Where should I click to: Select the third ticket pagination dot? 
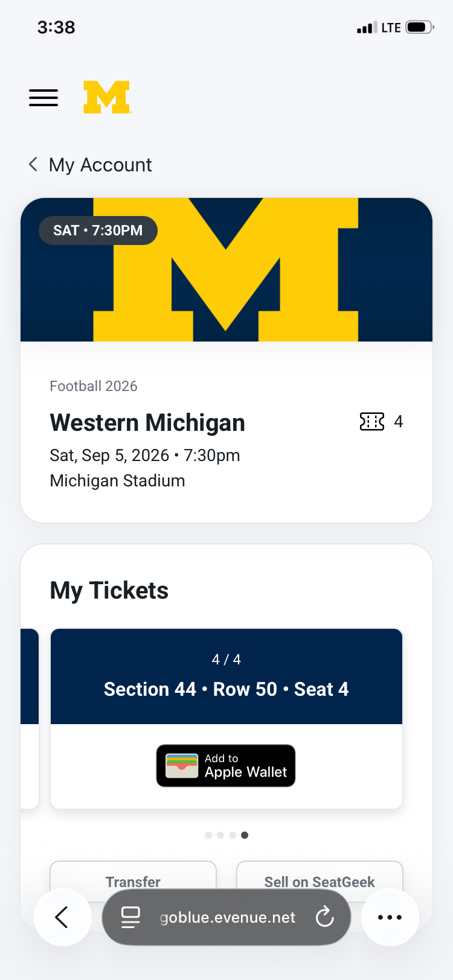pyautogui.click(x=233, y=835)
